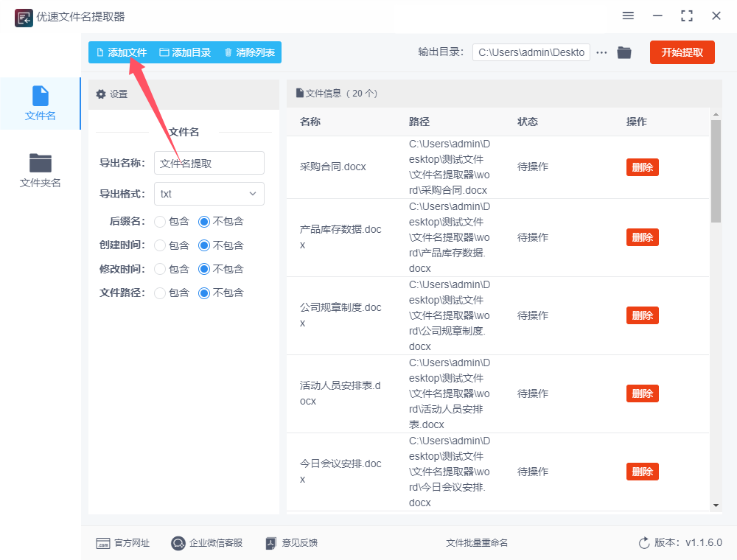
Task: Click the 文件批量重命名 link
Action: coord(477,543)
